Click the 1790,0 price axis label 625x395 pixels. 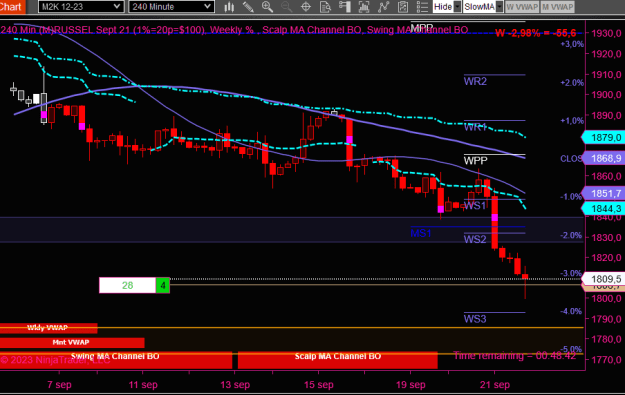(606, 319)
